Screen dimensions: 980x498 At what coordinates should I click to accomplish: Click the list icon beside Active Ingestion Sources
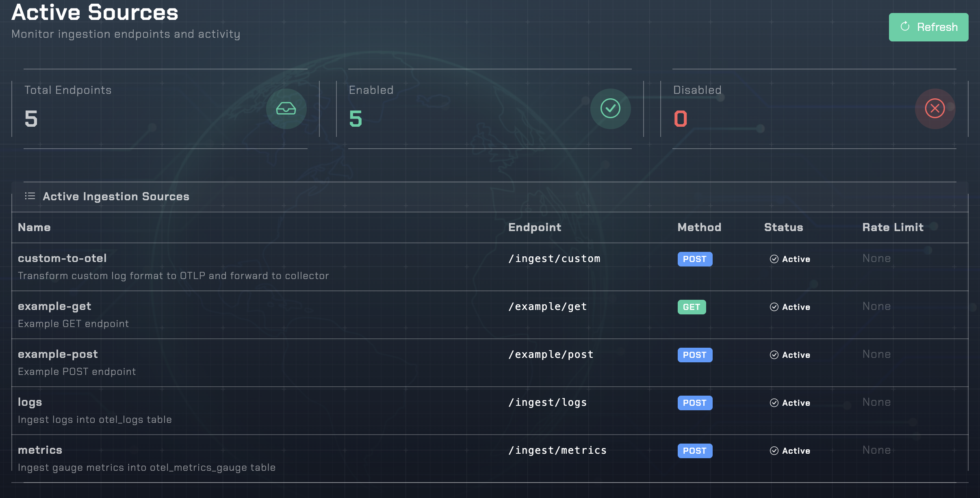30,196
